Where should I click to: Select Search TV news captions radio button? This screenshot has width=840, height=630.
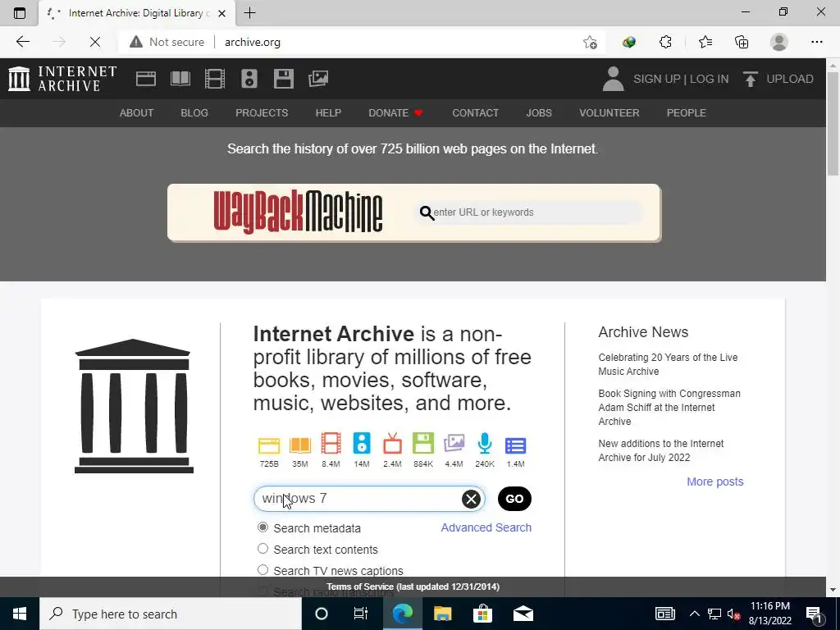(262, 570)
